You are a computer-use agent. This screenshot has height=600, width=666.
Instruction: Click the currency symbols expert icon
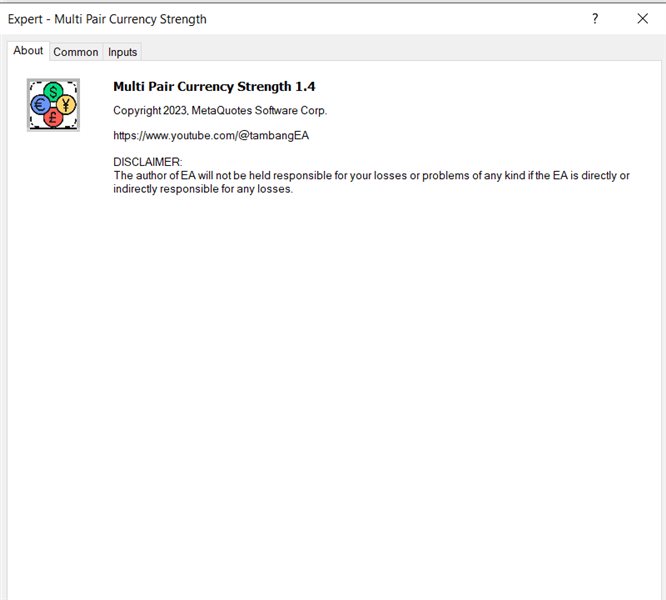(54, 105)
